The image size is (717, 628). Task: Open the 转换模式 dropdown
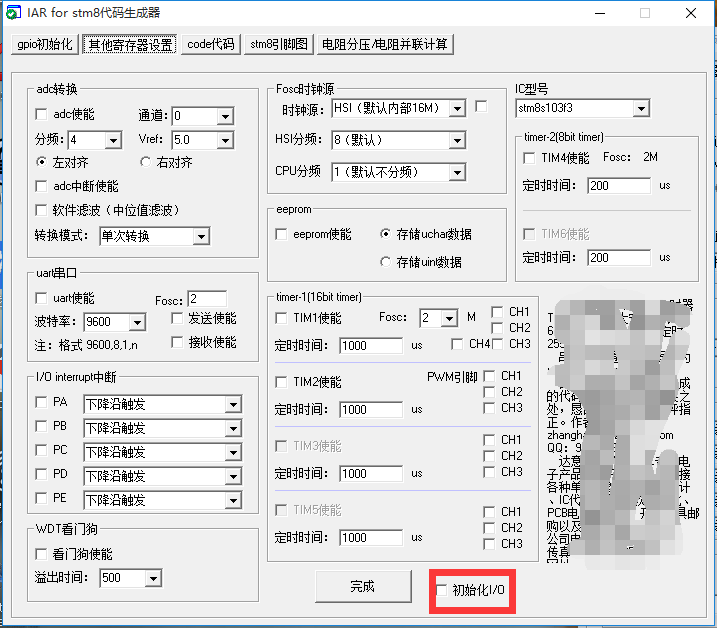click(201, 236)
